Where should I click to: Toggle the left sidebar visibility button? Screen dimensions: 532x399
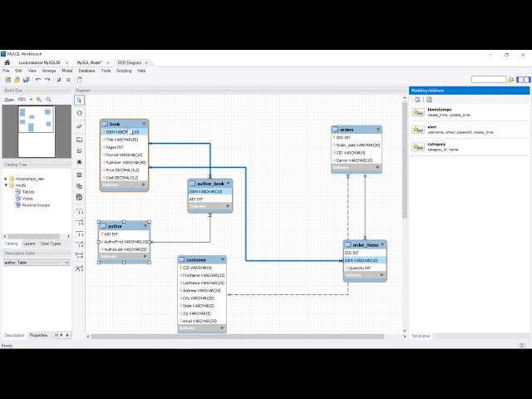520,80
